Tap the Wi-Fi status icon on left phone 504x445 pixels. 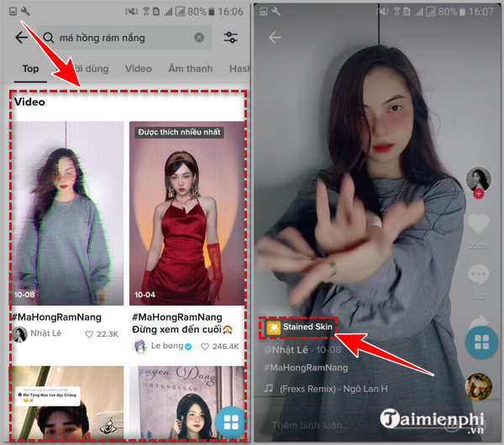146,12
